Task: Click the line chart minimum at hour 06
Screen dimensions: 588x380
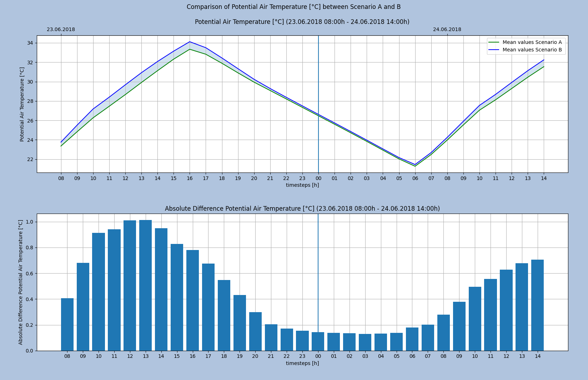Action: (x=415, y=165)
